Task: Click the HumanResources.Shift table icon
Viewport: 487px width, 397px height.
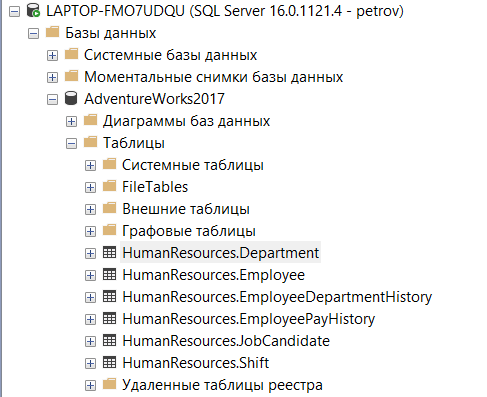Action: tap(109, 363)
